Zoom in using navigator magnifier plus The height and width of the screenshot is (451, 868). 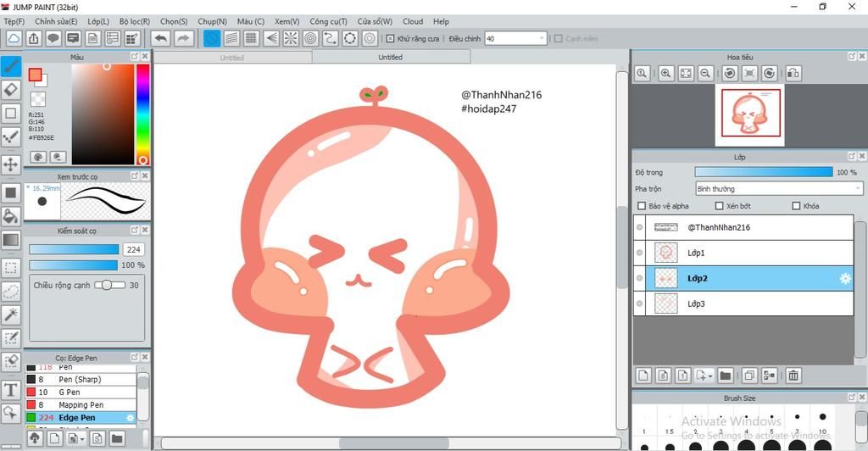666,73
